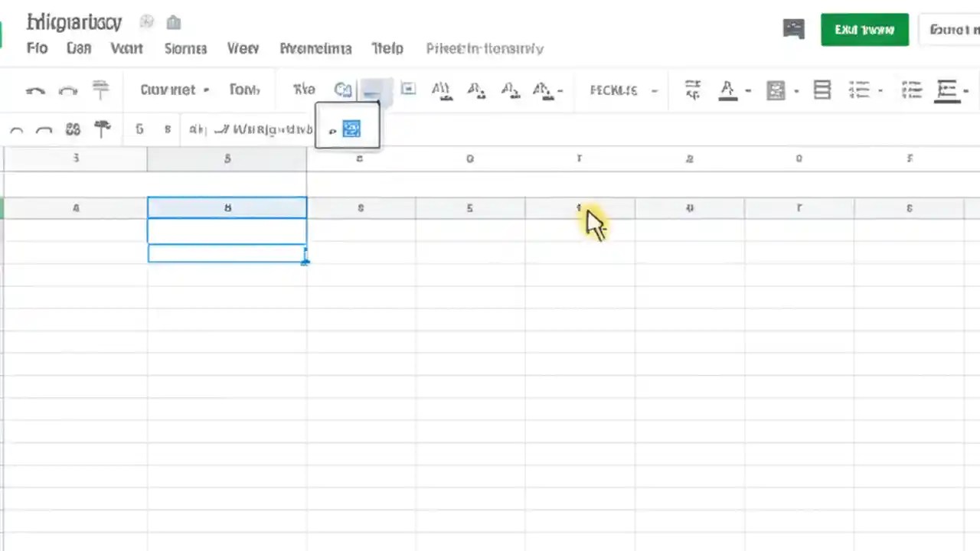Toggle the highlighted alignment option in the popup
This screenshot has height=551, width=980.
pos(351,128)
